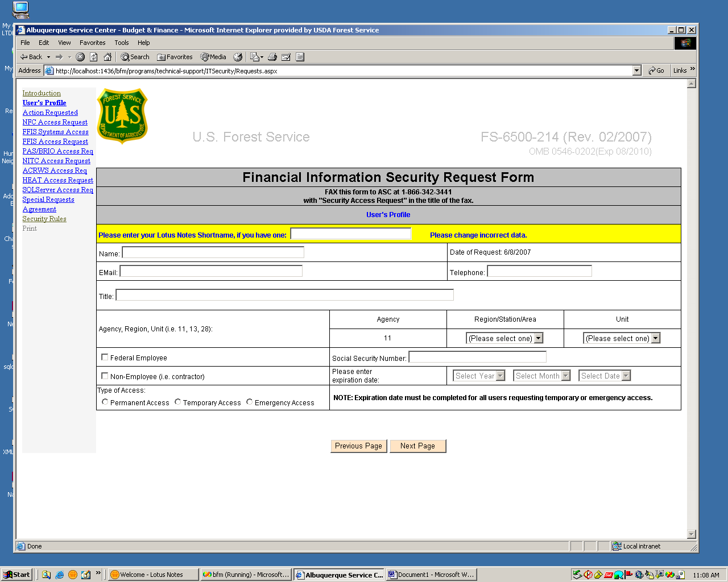Click the Media toolbar button
This screenshot has width=728, height=582.
(x=213, y=57)
